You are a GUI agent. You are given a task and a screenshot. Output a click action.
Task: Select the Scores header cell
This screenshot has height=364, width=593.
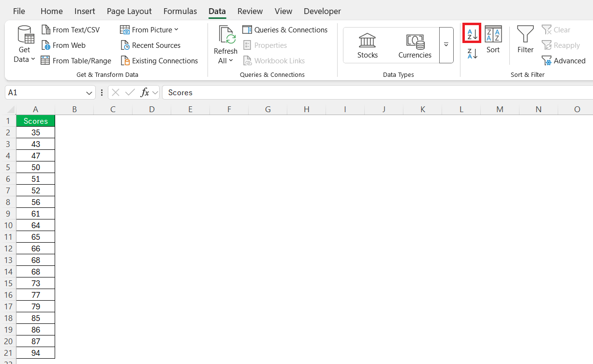coord(36,121)
